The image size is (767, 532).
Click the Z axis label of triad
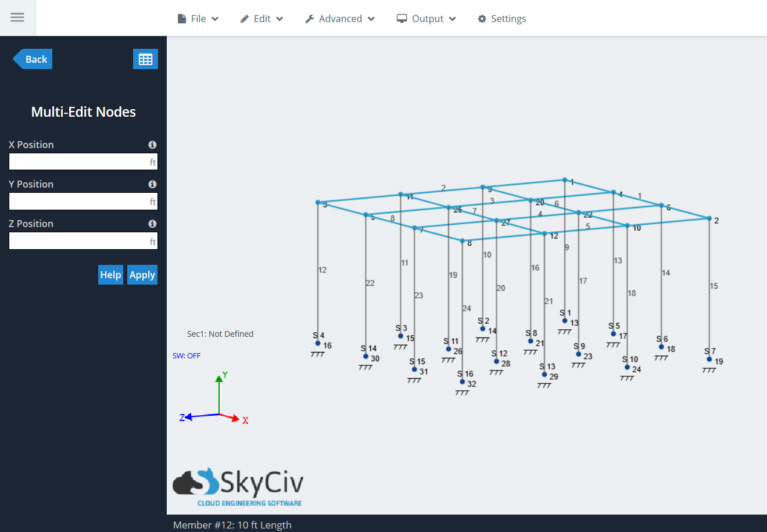182,418
